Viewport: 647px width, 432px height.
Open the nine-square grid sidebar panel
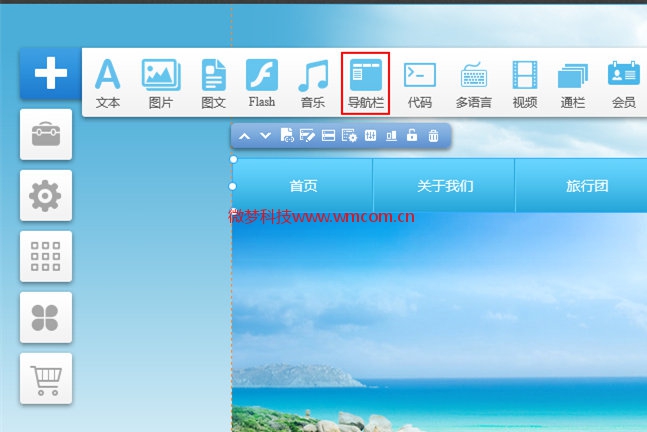46,256
